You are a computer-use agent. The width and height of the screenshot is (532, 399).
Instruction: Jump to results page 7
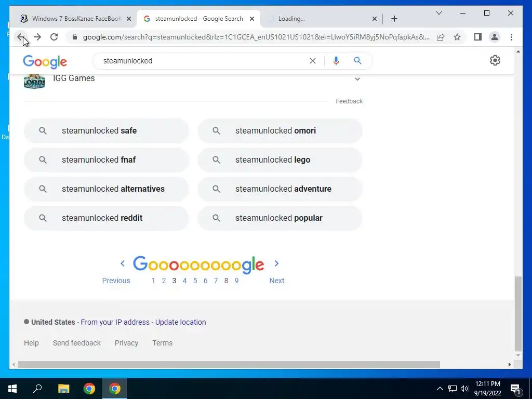tap(216, 281)
